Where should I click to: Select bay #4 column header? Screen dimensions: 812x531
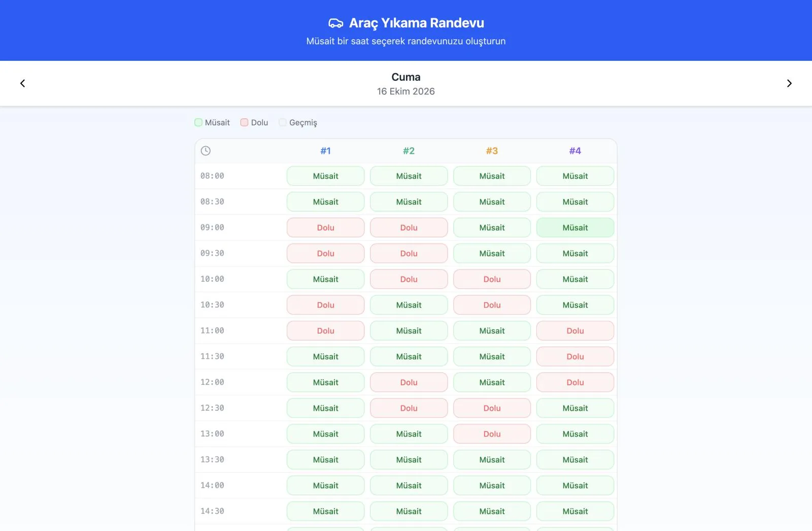575,151
